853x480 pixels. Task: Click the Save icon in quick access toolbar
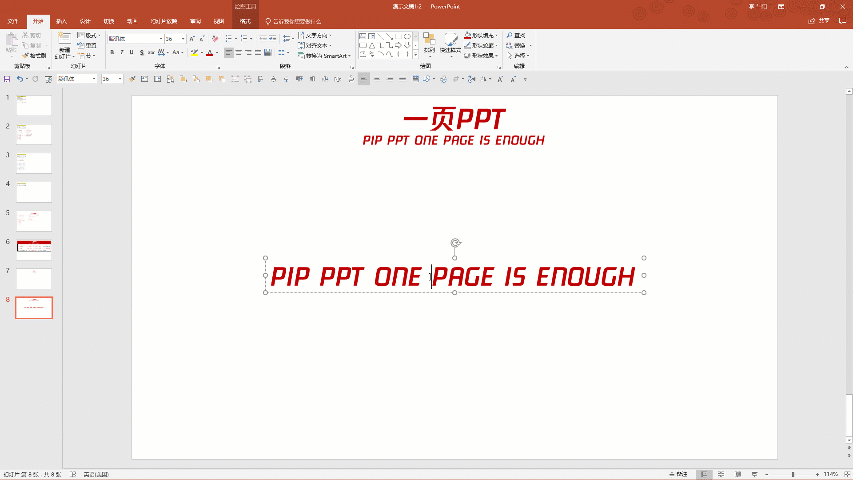7,79
